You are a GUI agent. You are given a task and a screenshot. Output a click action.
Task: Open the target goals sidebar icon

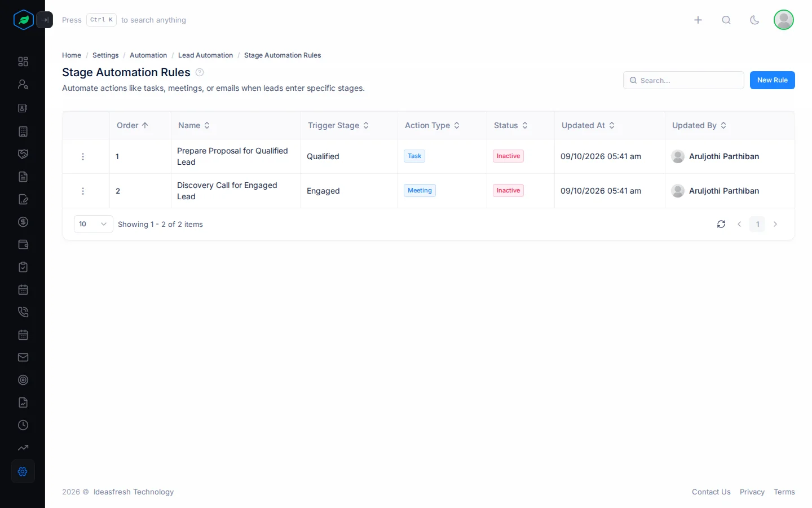click(x=23, y=380)
